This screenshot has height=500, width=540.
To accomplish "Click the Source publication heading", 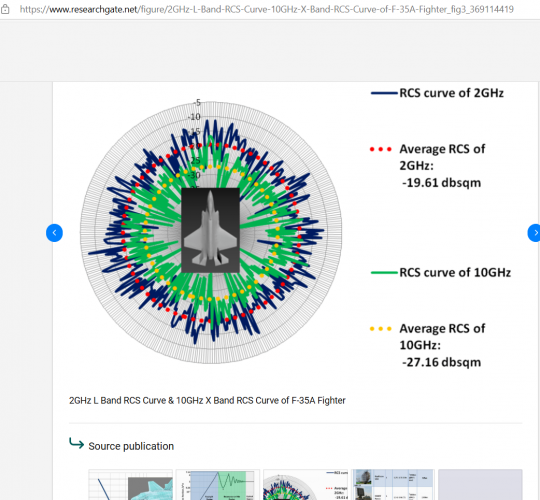I will click(x=131, y=446).
